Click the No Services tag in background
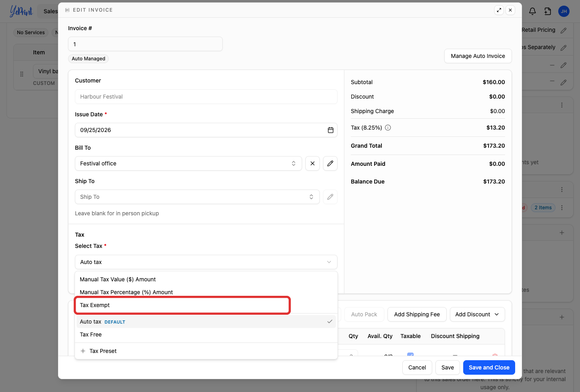This screenshot has width=580, height=392. 31,33
